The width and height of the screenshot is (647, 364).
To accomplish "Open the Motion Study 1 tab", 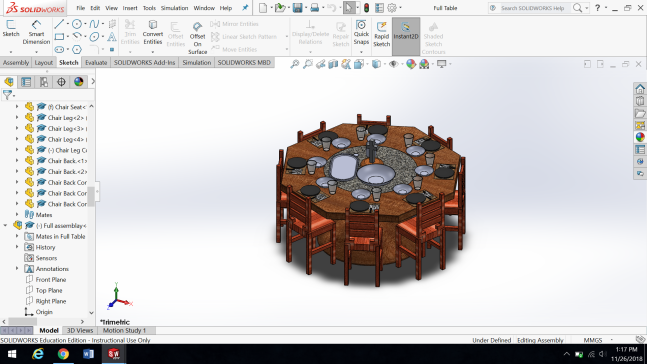I will pos(124,330).
